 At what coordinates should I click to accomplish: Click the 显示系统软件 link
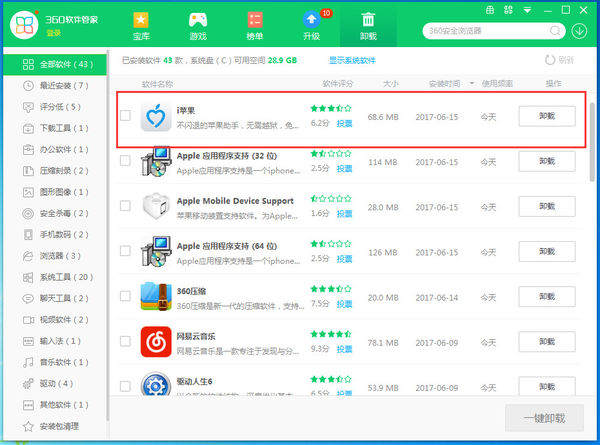pyautogui.click(x=352, y=60)
